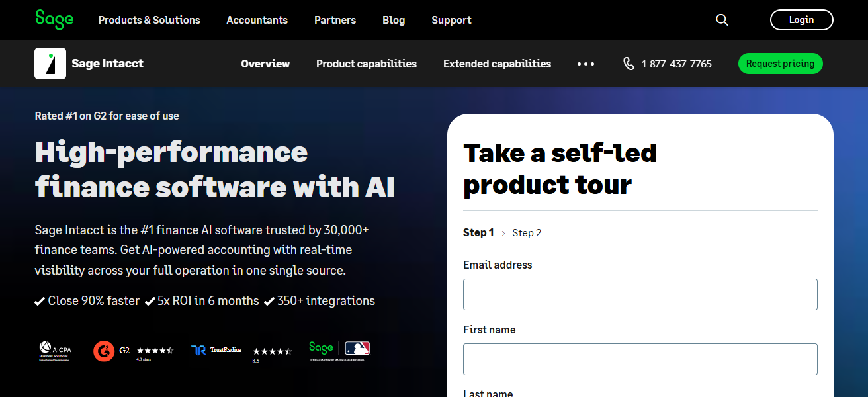Screen dimensions: 868x397
Task: Open the Products & Solutions menu
Action: (x=149, y=20)
